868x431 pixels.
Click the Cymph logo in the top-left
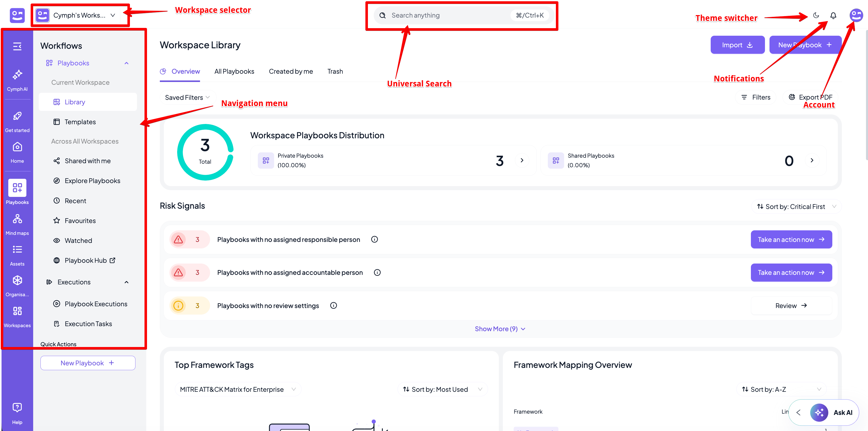tap(17, 15)
